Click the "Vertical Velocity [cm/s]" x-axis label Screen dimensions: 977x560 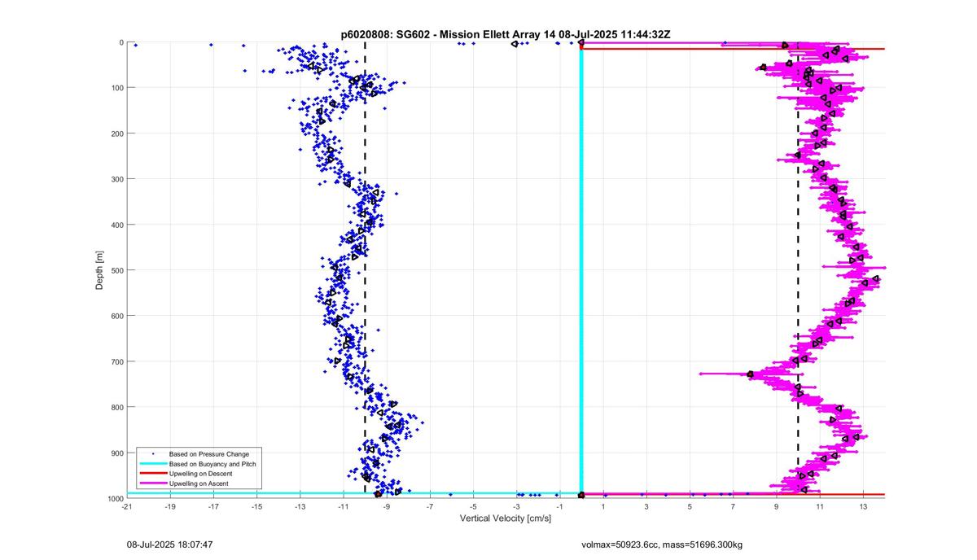506,518
